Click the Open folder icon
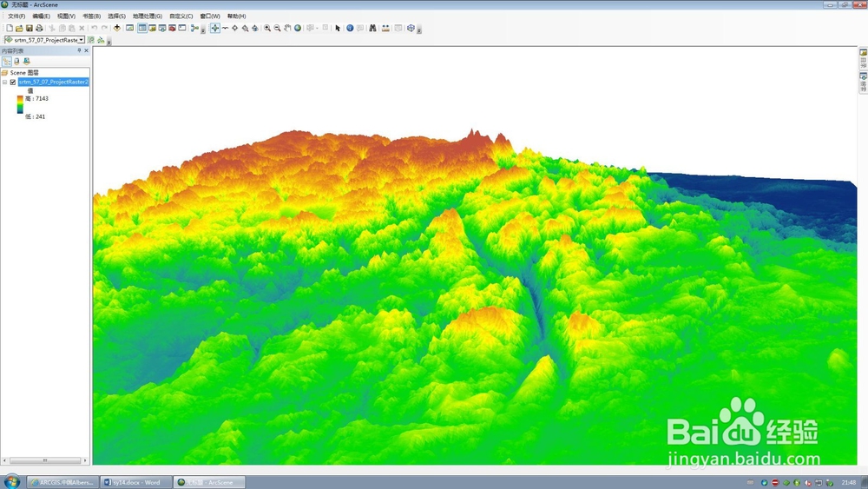 pyautogui.click(x=19, y=28)
